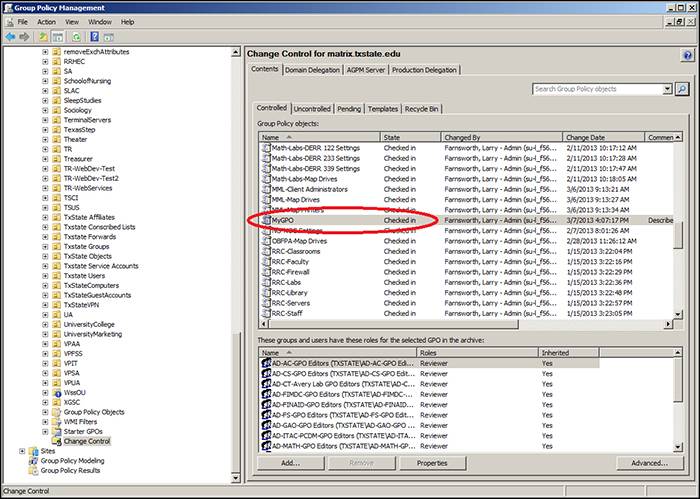This screenshot has width=700, height=499.
Task: Click the Sites node icon
Action: pyautogui.click(x=33, y=451)
